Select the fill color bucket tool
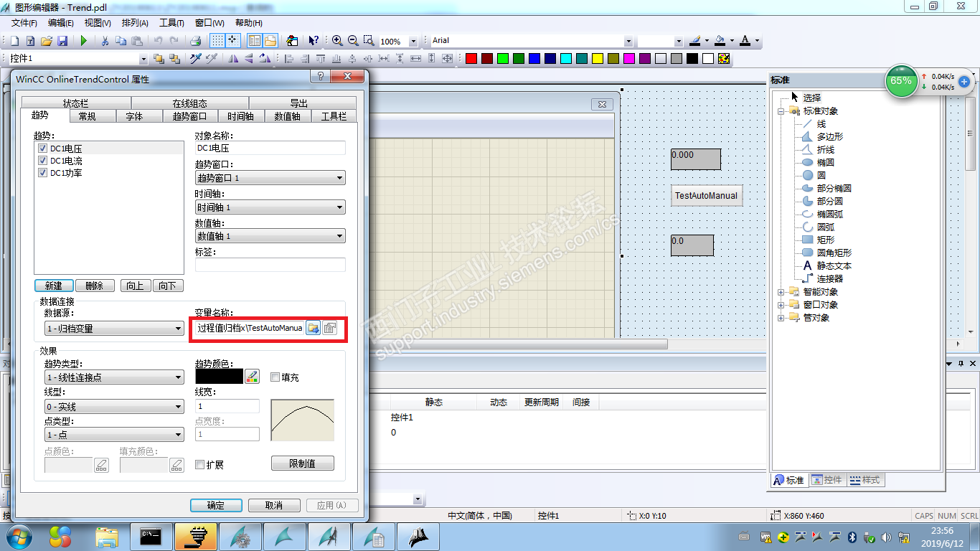Image resolution: width=980 pixels, height=551 pixels. 720,41
